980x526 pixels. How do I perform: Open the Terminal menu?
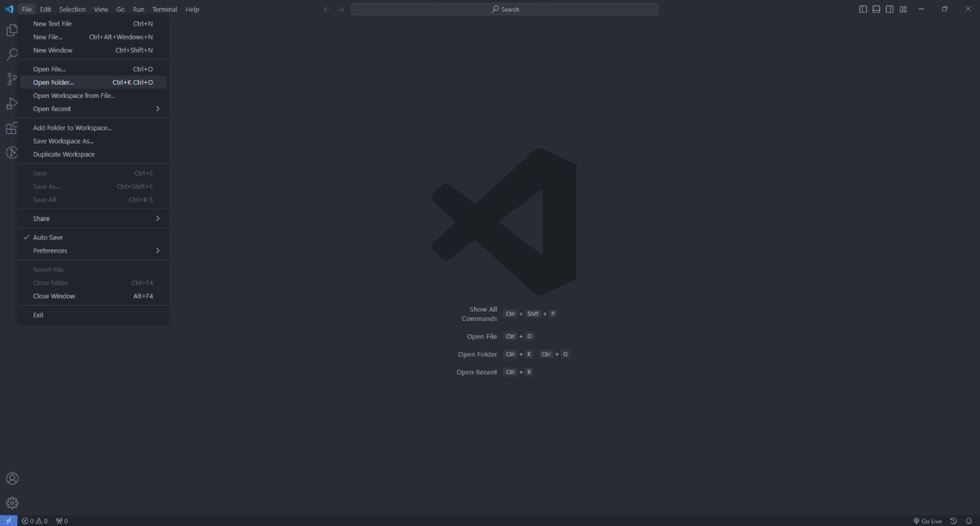click(164, 9)
